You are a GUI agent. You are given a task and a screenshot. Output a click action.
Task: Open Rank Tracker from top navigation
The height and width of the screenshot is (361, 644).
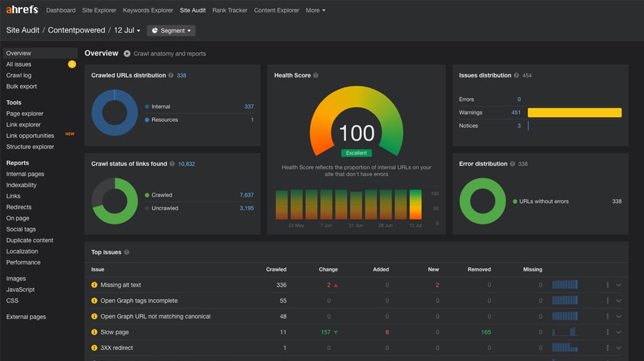pos(230,10)
